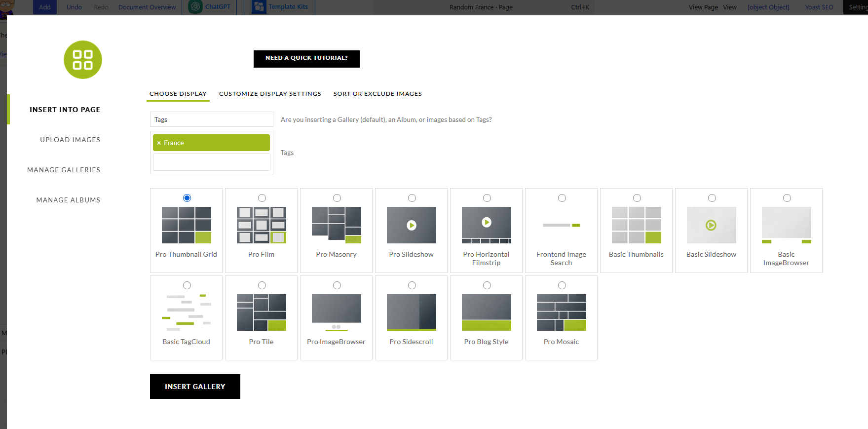Choose the Pro Masonry radio button
This screenshot has width=868, height=429.
point(337,198)
